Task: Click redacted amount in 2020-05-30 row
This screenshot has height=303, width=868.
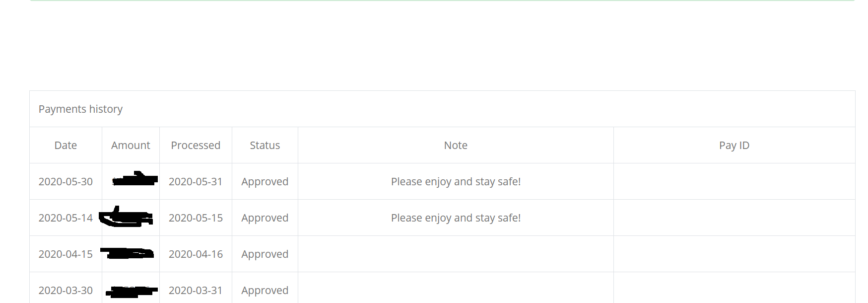Action: [135, 179]
